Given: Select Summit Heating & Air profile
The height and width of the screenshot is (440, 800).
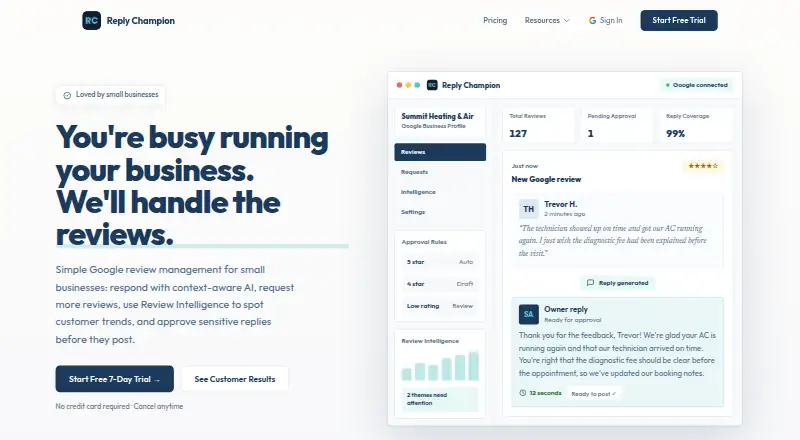Looking at the screenshot, I should coord(440,121).
